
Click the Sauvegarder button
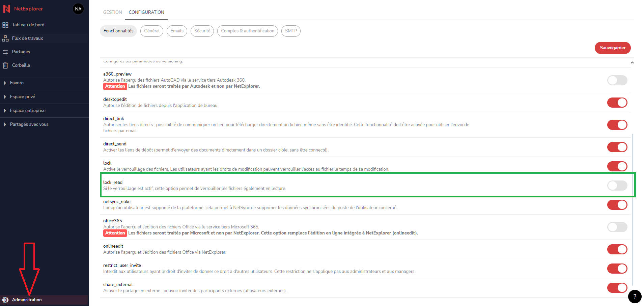613,48
